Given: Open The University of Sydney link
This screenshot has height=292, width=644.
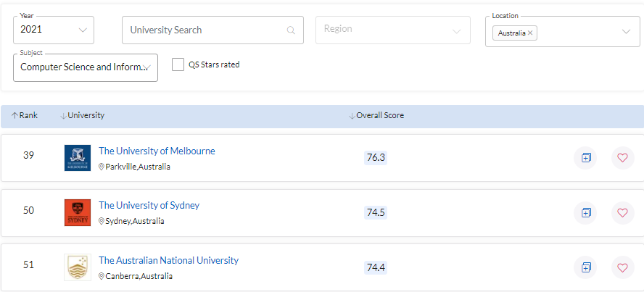Looking at the screenshot, I should point(149,205).
